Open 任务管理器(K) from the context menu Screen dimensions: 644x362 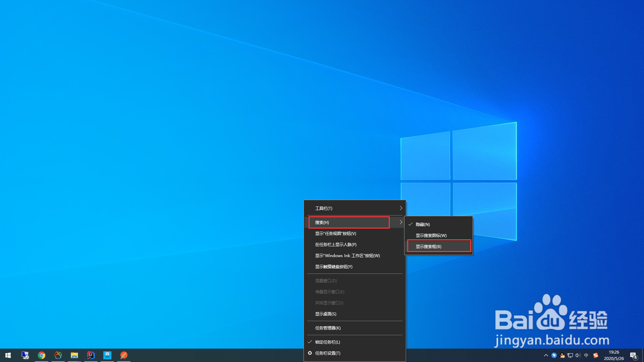point(328,328)
